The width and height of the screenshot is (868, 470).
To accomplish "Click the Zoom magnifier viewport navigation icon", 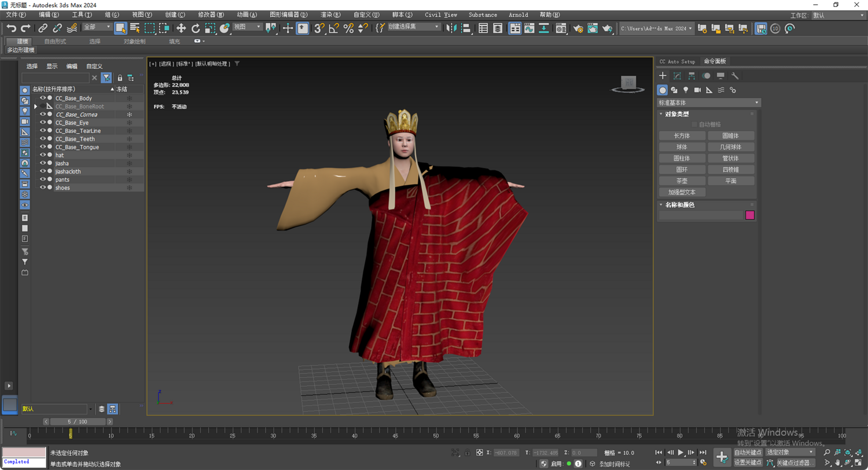I will coord(827,452).
